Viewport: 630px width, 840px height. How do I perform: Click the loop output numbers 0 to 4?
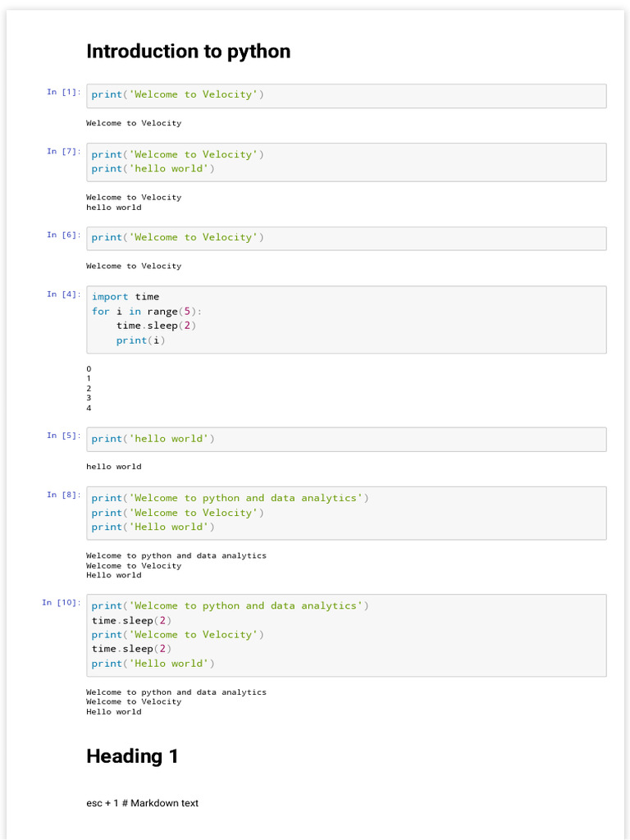[89, 388]
